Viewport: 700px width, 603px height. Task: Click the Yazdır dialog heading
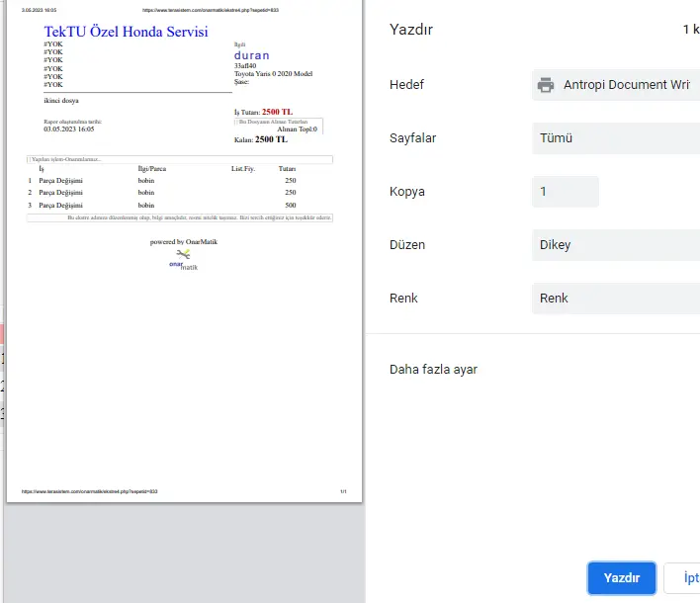coord(410,29)
